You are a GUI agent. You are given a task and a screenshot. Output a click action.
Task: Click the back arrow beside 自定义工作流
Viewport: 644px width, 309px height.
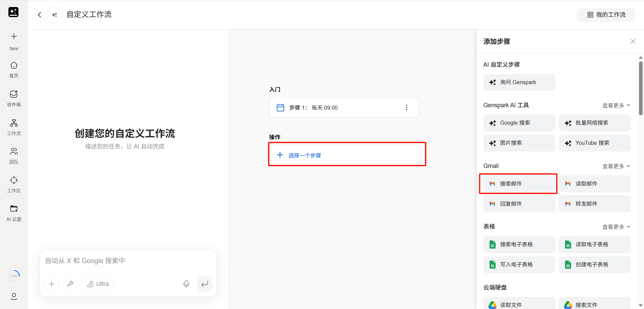click(40, 15)
